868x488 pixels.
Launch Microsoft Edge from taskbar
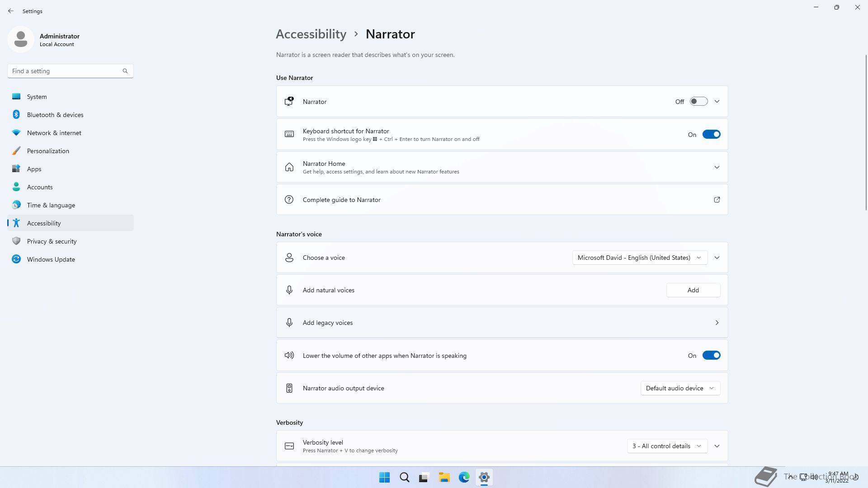click(x=464, y=477)
